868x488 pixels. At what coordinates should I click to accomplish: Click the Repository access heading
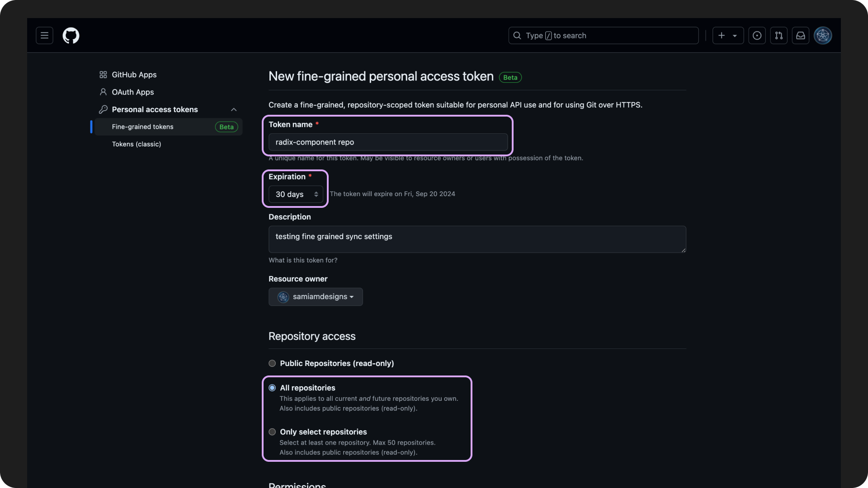pyautogui.click(x=312, y=336)
